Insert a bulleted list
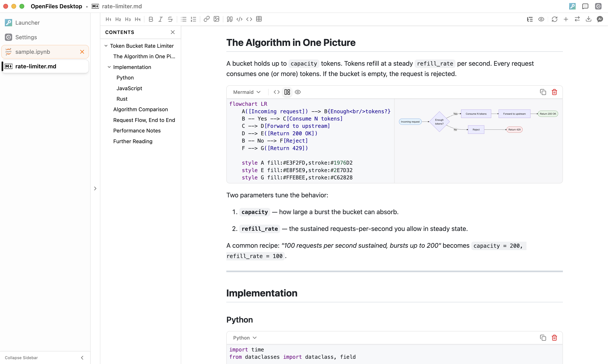608x364 pixels. pyautogui.click(x=184, y=19)
